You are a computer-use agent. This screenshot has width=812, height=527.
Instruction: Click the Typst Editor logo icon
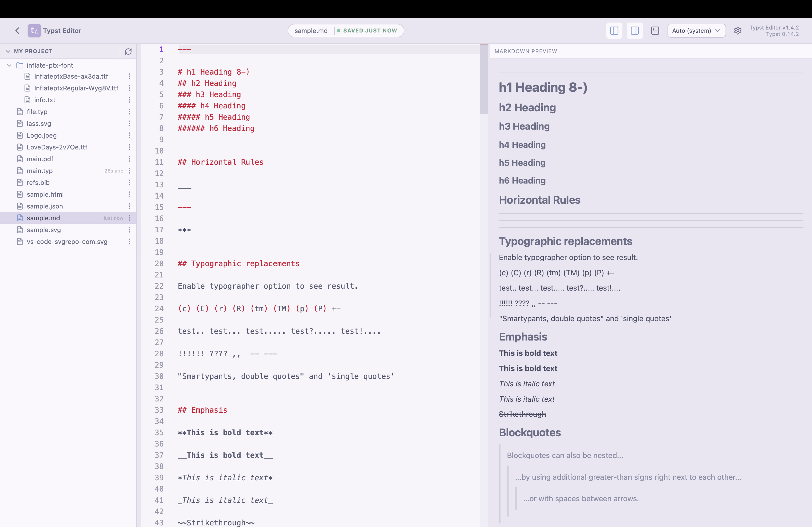pos(34,30)
